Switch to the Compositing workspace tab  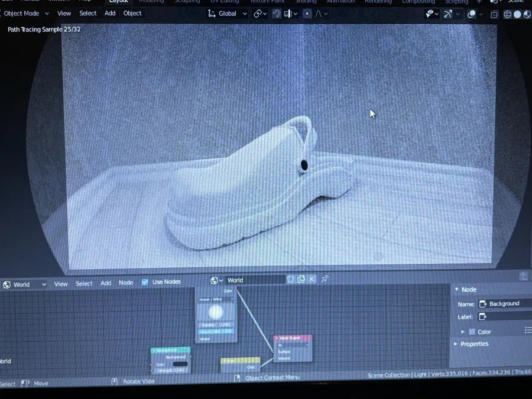click(419, 1)
